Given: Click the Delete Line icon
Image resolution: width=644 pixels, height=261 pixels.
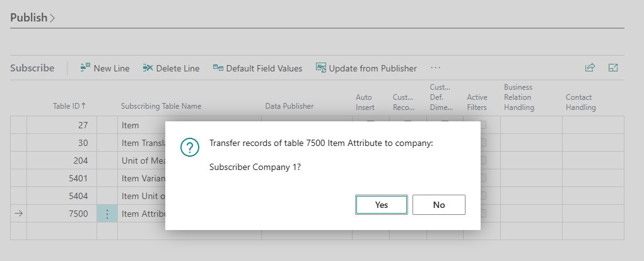Looking at the screenshot, I should coord(148,68).
